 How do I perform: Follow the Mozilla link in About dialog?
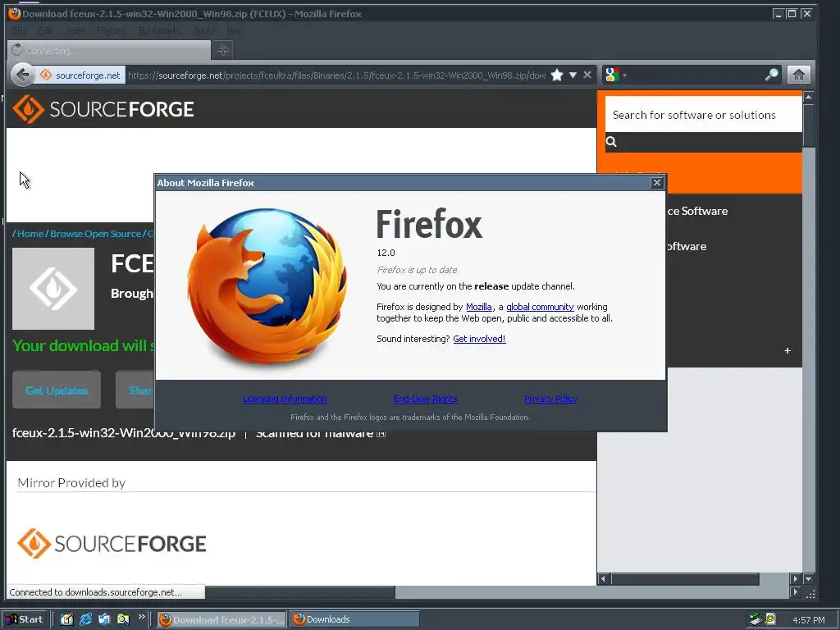click(478, 307)
